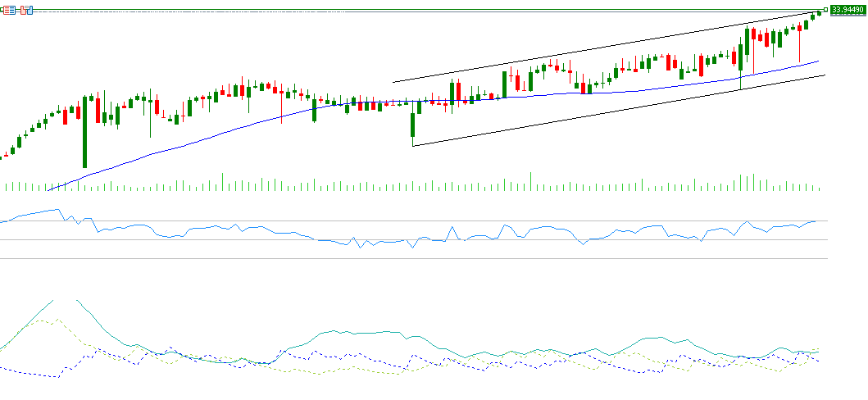Click the light-blue oscillator line

[x=246, y=230]
